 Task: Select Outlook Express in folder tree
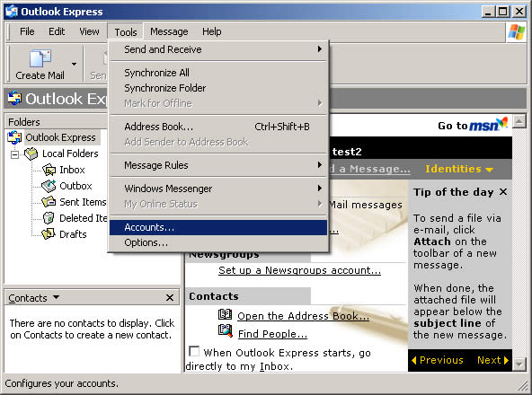tap(60, 137)
